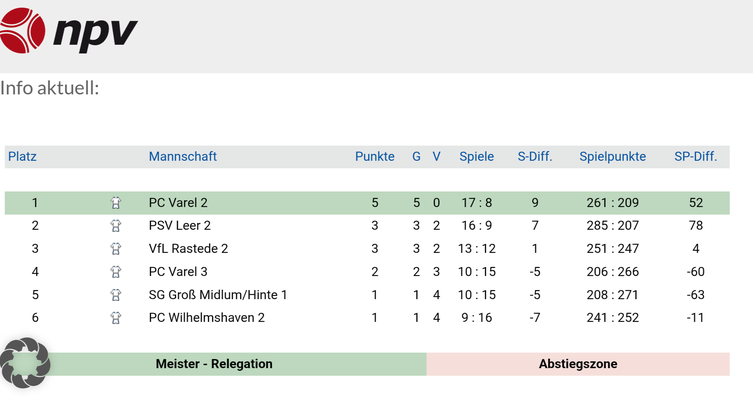Click the Mannschaft column header
The height and width of the screenshot is (400, 753).
[x=183, y=157]
